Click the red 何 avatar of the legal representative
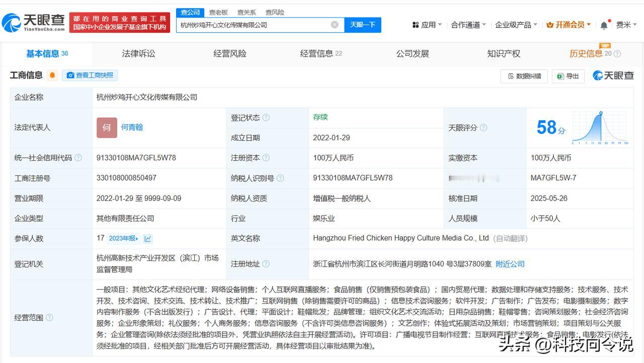 pyautogui.click(x=107, y=128)
